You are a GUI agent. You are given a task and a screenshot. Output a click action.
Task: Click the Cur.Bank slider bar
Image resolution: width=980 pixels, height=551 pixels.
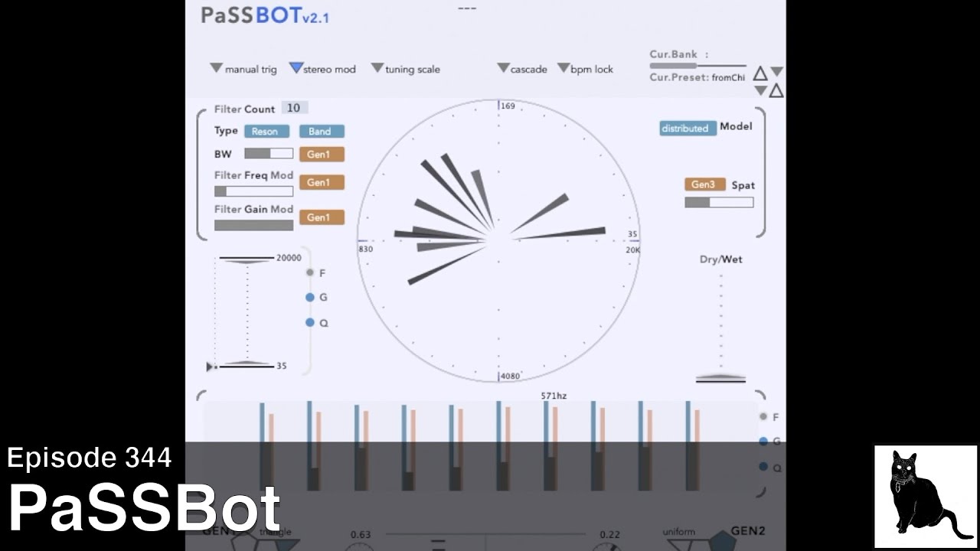tap(697, 66)
